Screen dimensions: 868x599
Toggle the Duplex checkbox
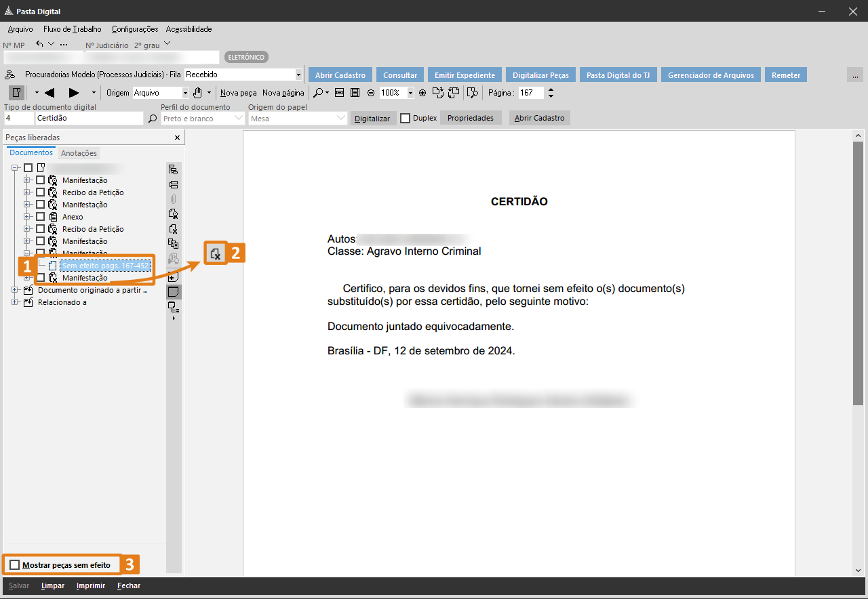click(405, 118)
